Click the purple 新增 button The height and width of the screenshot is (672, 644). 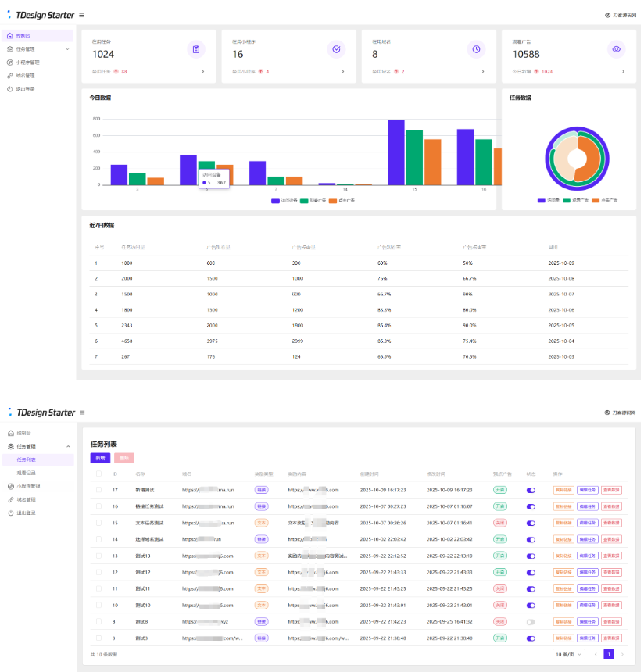100,458
